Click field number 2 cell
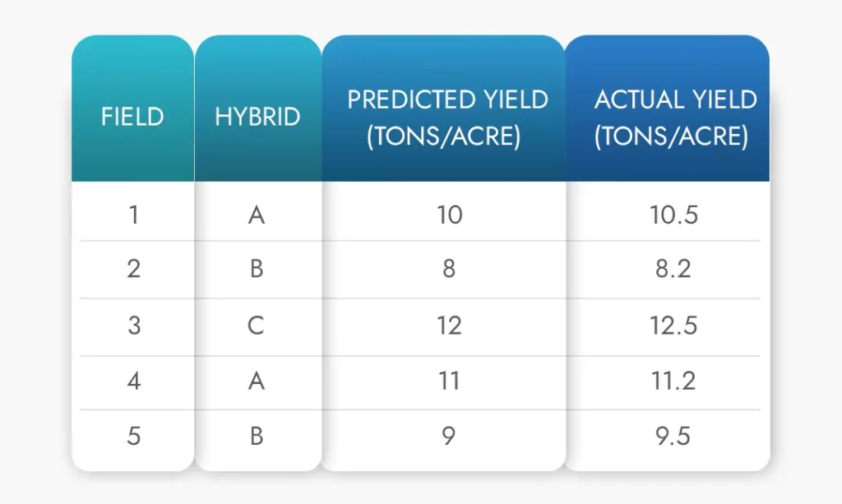The image size is (842, 504). click(133, 269)
